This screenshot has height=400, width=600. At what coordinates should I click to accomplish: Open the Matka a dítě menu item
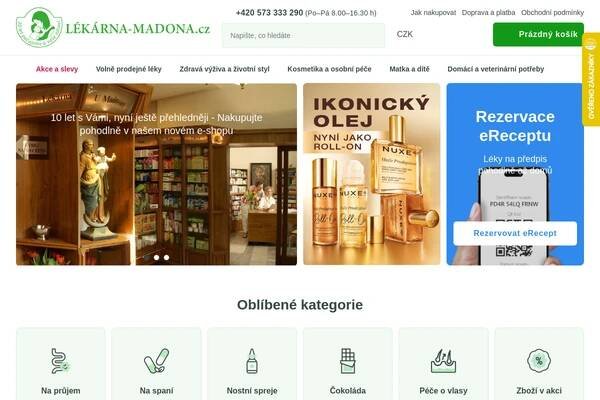pos(409,69)
